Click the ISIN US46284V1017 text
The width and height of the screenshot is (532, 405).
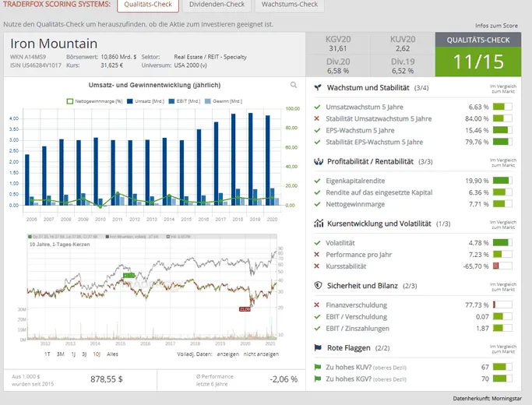36,65
